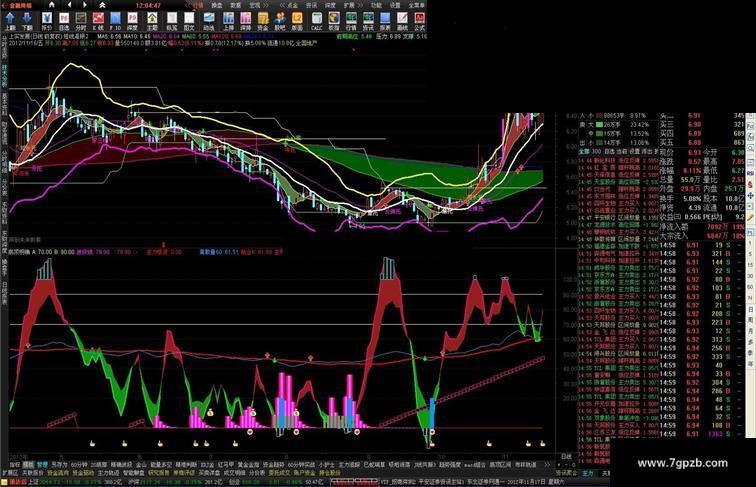The image size is (756, 487).
Task: Open the 资金 funds icon
Action: point(263,19)
